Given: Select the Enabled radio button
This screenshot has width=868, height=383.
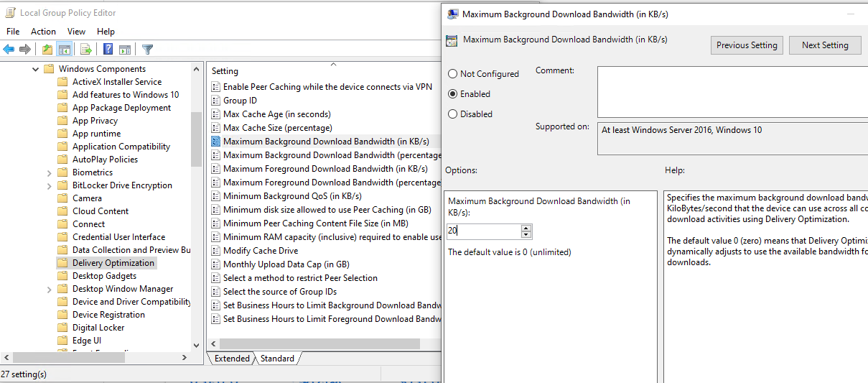Looking at the screenshot, I should 453,94.
